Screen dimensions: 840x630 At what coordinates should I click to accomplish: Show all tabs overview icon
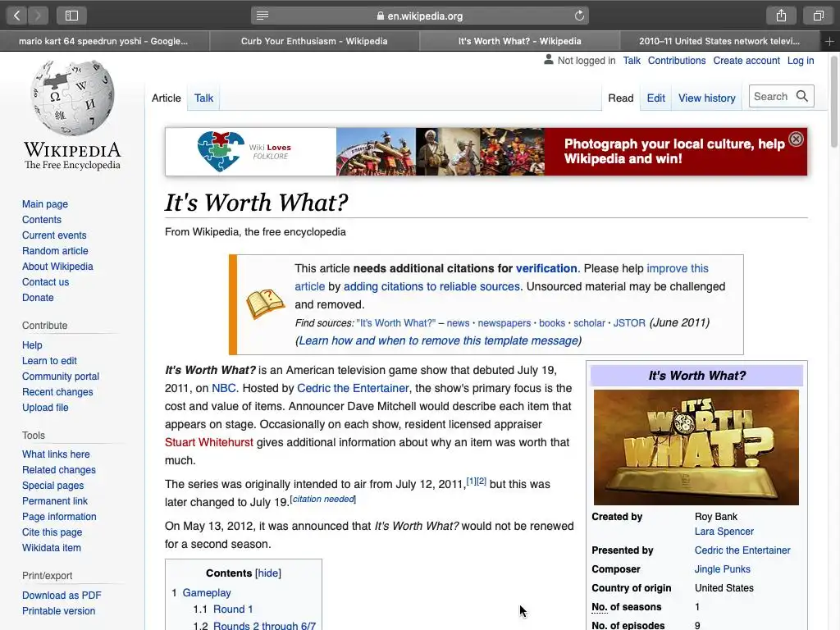818,16
